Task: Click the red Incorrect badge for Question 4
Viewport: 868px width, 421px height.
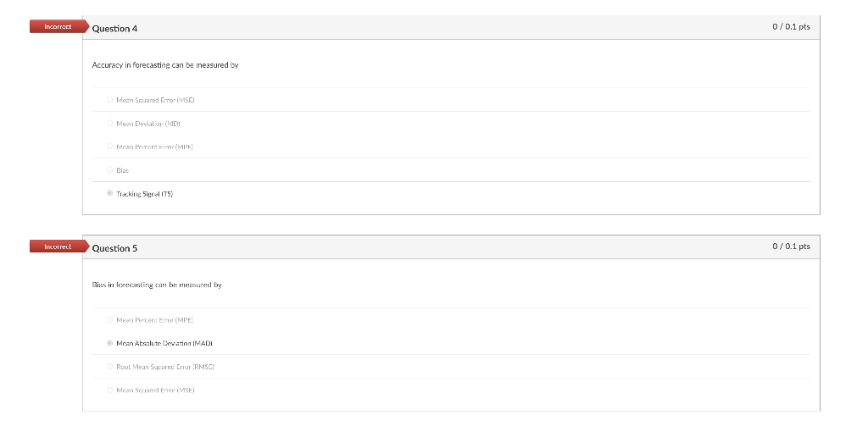Action: (58, 27)
